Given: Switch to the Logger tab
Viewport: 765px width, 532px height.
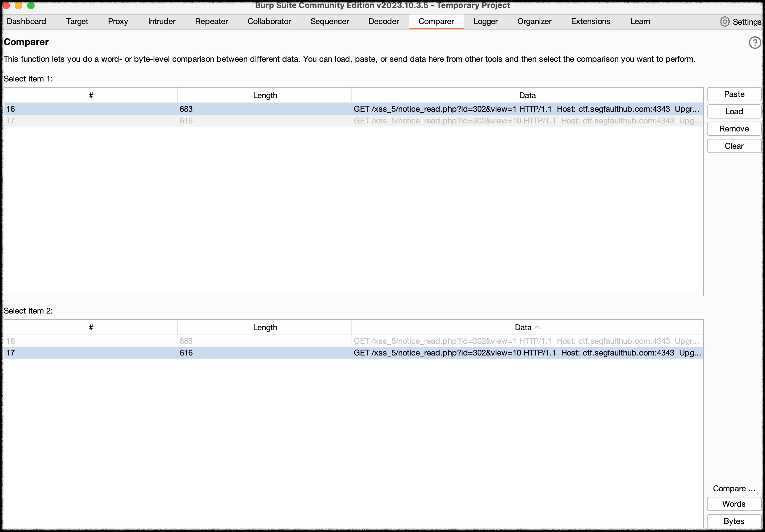Looking at the screenshot, I should tap(485, 22).
